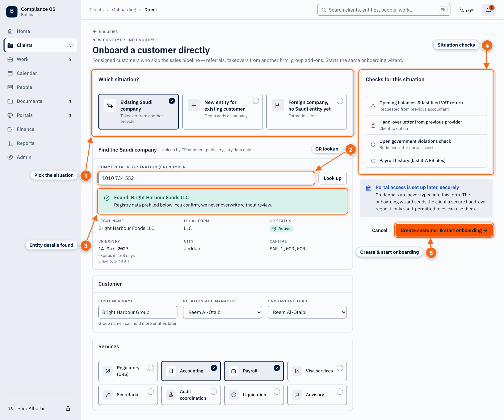Open the Onboarding Lead dropdown
Viewport: 504px width, 420px height.
307,312
